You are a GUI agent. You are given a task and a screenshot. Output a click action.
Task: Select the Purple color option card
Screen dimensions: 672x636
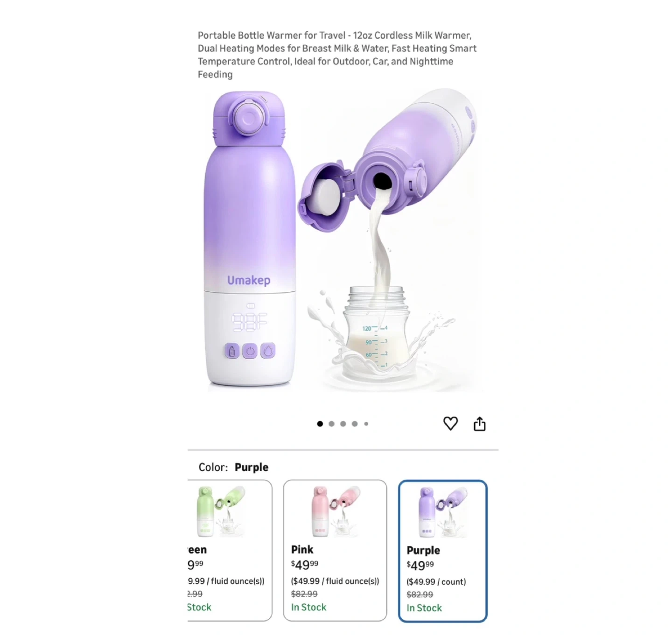click(x=443, y=551)
